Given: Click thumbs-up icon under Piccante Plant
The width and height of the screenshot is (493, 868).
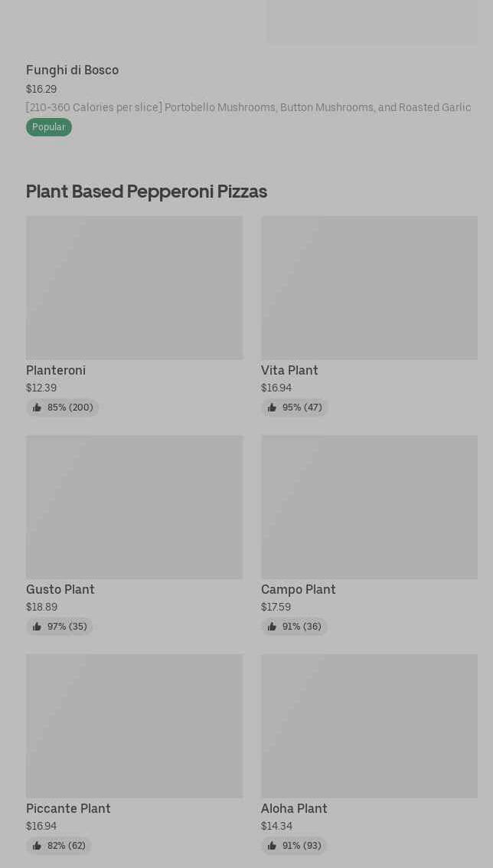Looking at the screenshot, I should (x=37, y=846).
